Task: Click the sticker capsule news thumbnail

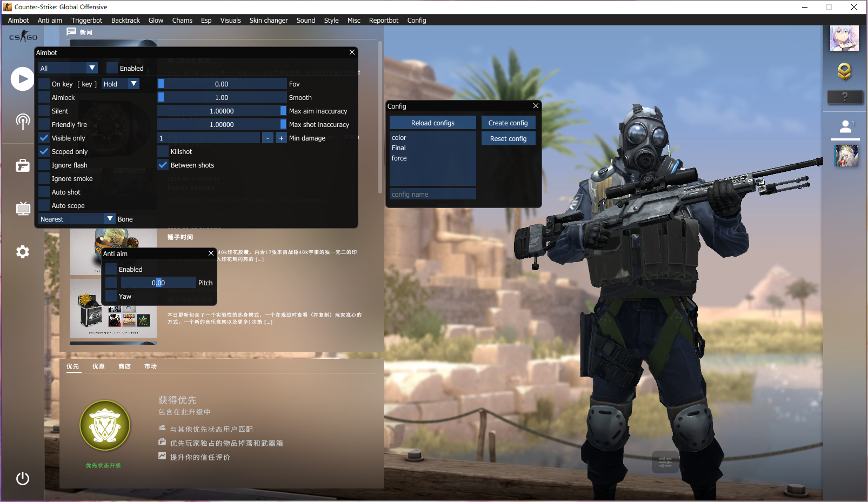Action: (x=113, y=252)
